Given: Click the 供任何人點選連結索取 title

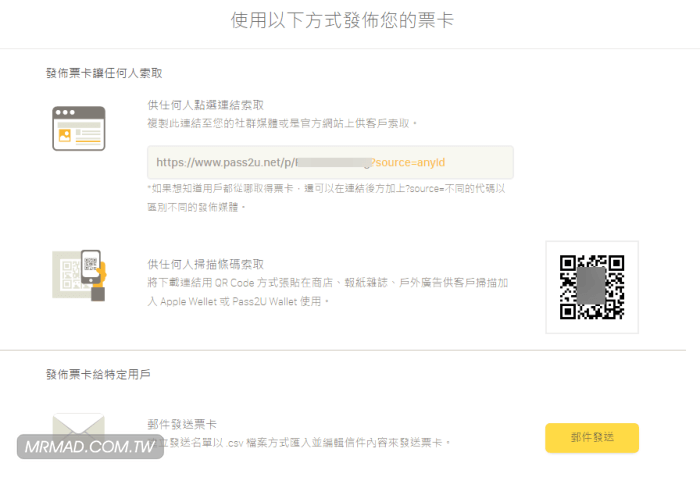Looking at the screenshot, I should 206,104.
